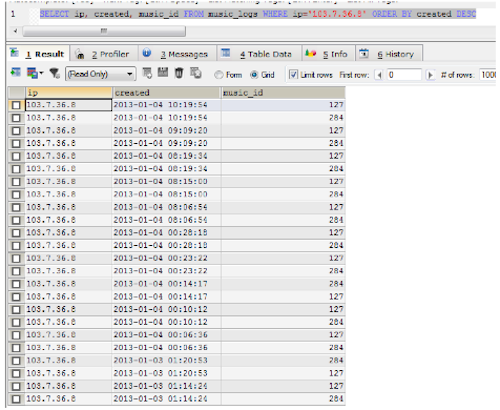Toggle the Limit rows checkbox
Screen dimensions: 500x410
(293, 74)
